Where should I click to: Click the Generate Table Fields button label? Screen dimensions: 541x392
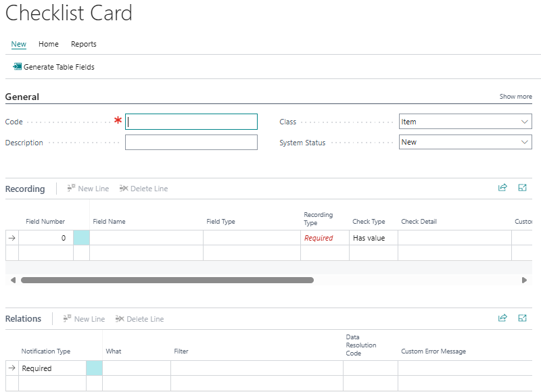pos(59,67)
